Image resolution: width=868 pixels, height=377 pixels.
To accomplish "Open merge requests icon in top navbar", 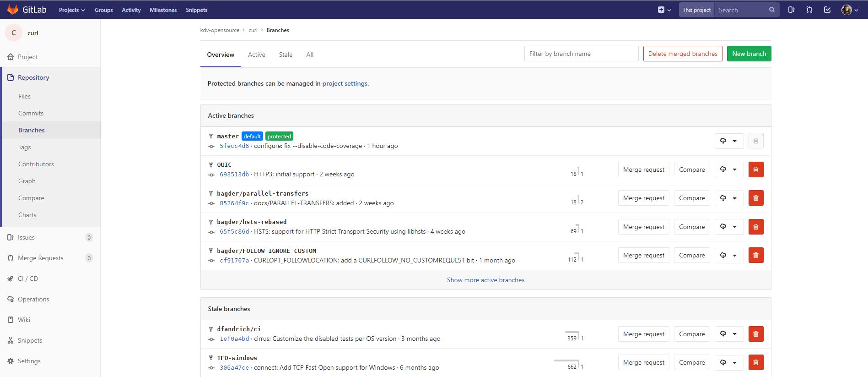I will click(809, 10).
